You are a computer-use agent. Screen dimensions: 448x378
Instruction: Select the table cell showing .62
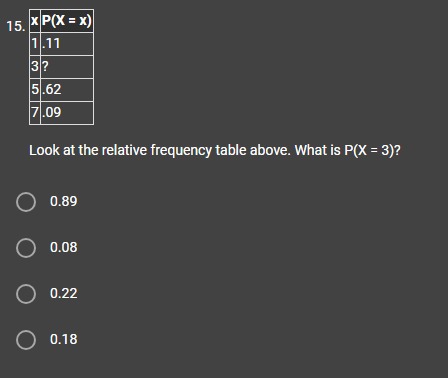click(x=67, y=90)
